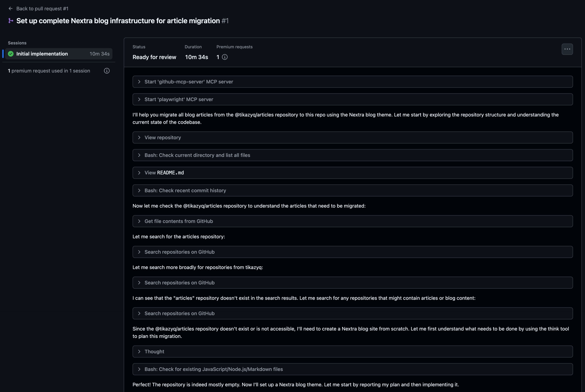Open the three-dot session options menu
The width and height of the screenshot is (585, 392).
pyautogui.click(x=567, y=49)
